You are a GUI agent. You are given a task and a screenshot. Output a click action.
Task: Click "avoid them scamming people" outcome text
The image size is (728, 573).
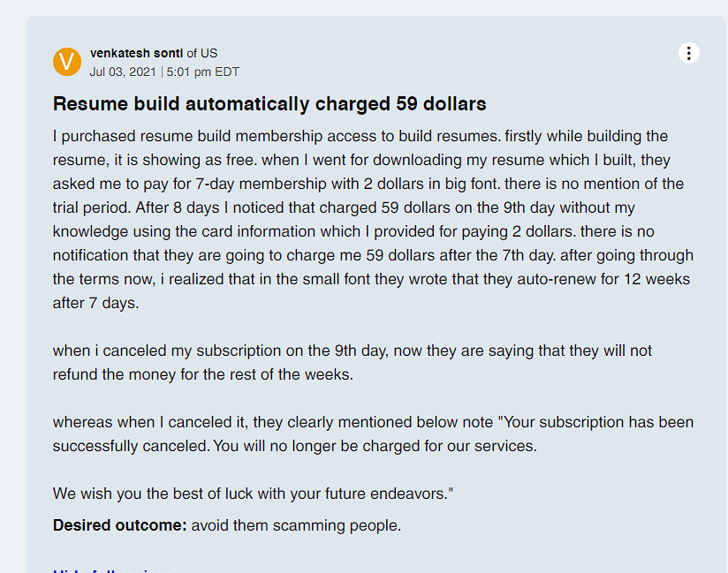[296, 525]
